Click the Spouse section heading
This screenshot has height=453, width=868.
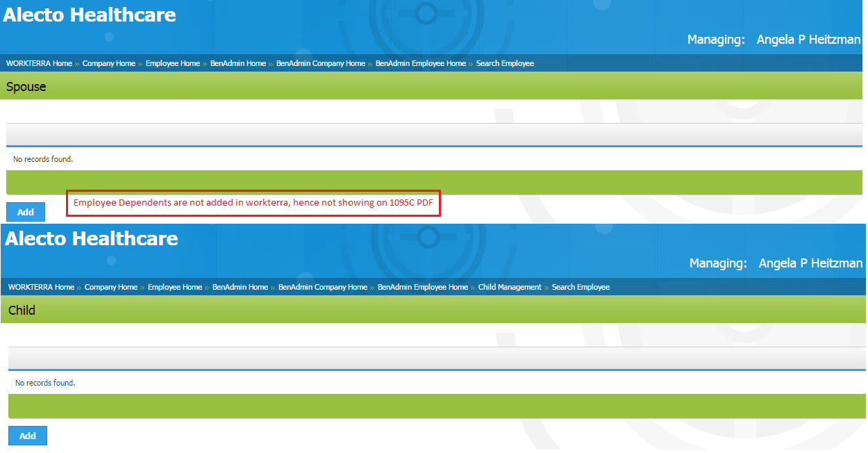26,87
